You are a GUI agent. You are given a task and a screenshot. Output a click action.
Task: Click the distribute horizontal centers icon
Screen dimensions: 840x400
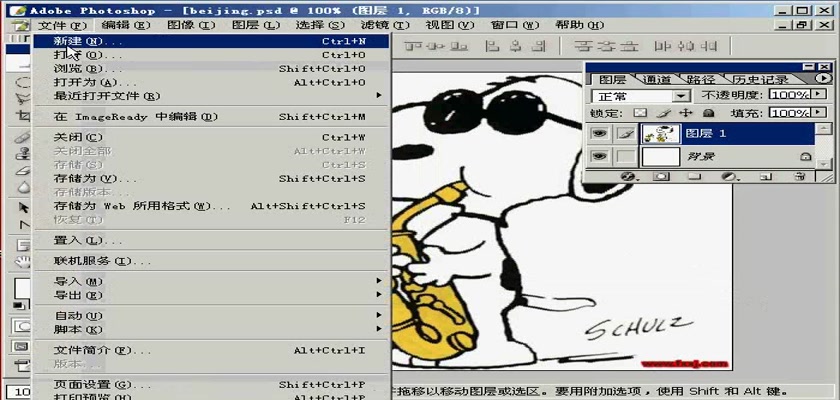(686, 47)
